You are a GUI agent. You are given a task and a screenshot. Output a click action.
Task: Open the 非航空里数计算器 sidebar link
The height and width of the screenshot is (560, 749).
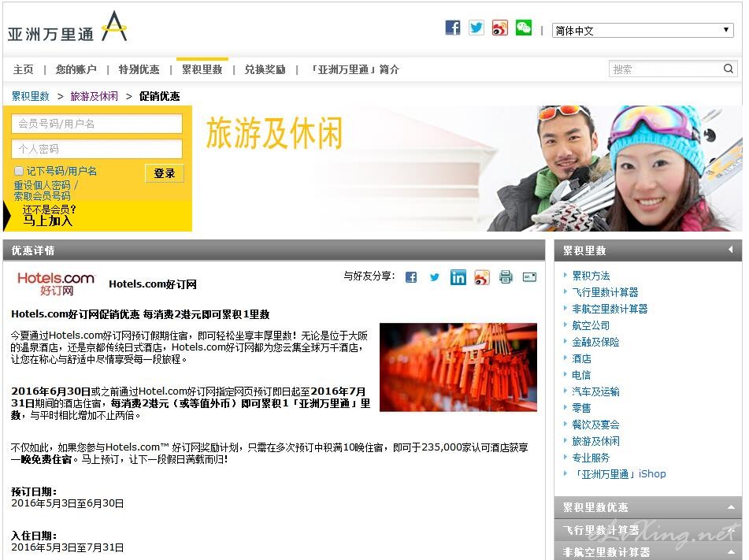click(x=610, y=310)
